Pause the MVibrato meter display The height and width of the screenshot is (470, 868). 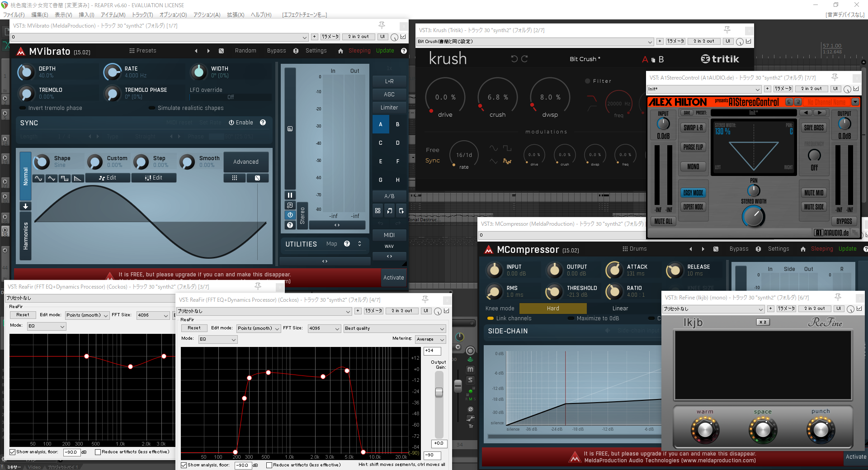(290, 195)
